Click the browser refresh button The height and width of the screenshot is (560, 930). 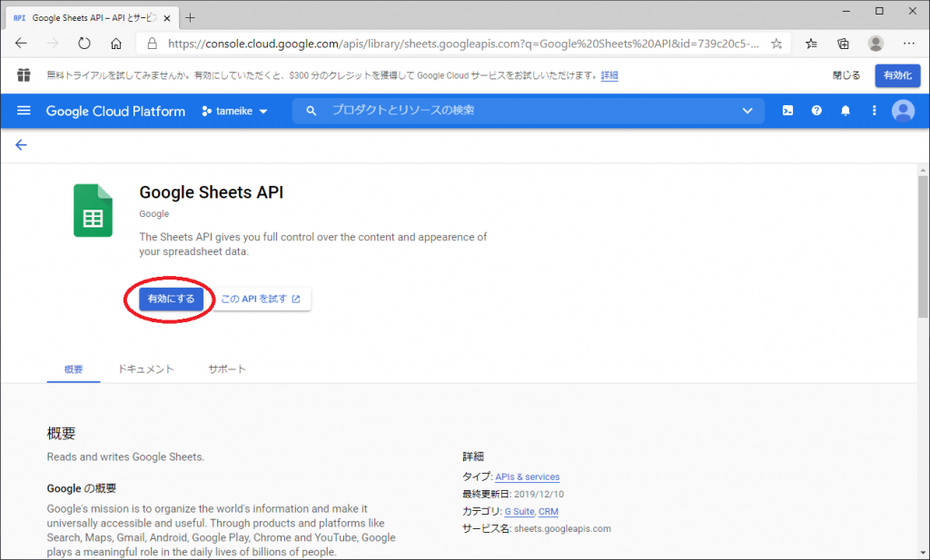(x=84, y=43)
